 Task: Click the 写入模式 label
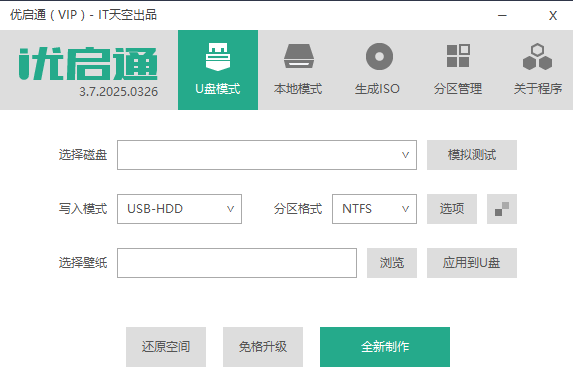pos(83,209)
